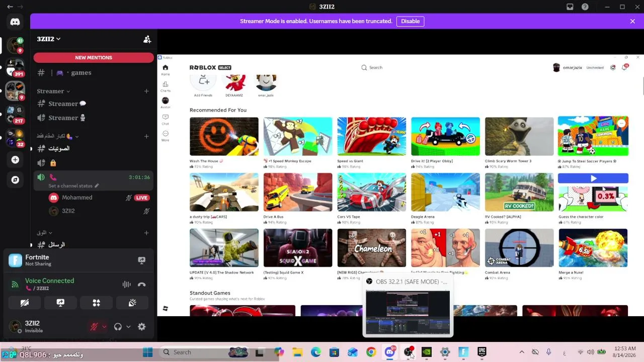Open server folder with 32 mentions badge
The image size is (644, 362).
[x=15, y=137]
